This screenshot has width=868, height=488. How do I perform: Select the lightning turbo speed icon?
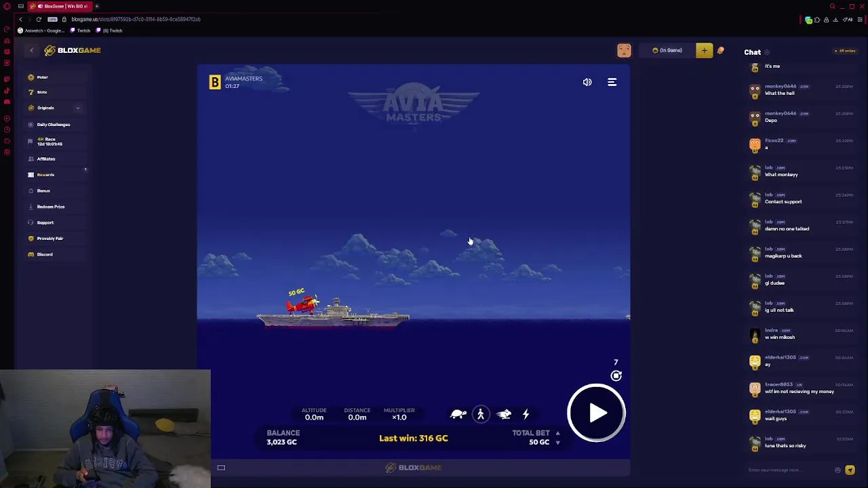pyautogui.click(x=526, y=414)
